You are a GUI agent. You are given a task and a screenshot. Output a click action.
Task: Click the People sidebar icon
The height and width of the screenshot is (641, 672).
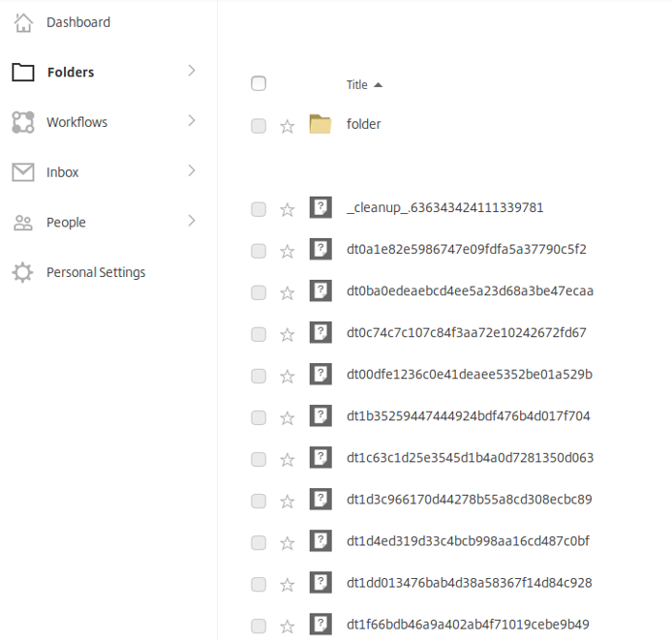coord(23,223)
